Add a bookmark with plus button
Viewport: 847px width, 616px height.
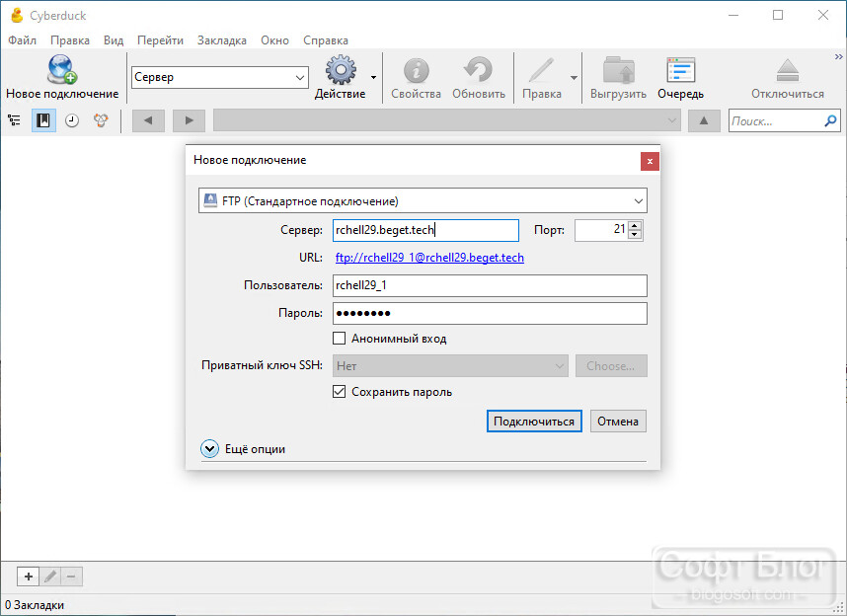(x=28, y=577)
